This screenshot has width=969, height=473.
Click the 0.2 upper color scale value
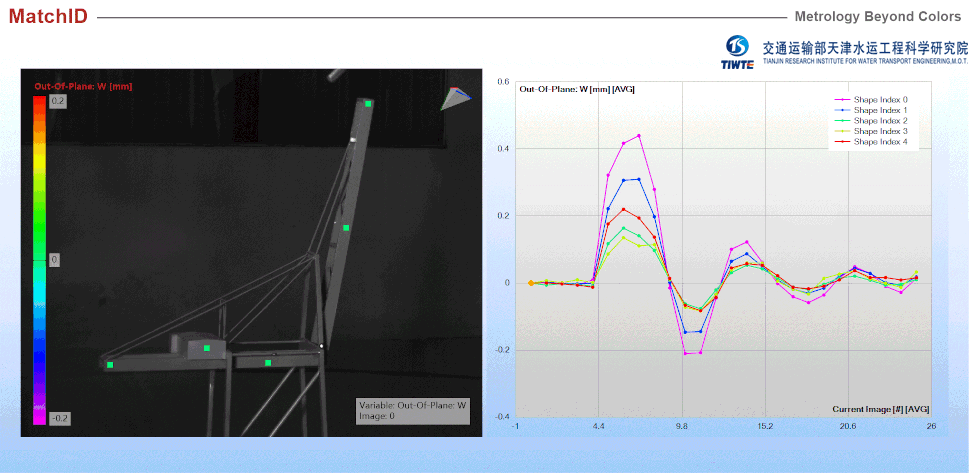[x=57, y=103]
